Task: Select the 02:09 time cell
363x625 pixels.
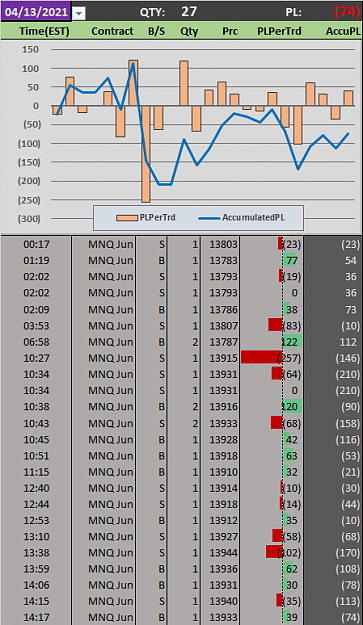Action: click(36, 310)
